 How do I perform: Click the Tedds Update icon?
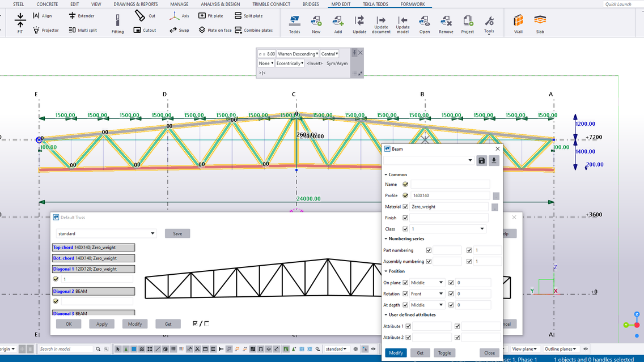tap(359, 24)
